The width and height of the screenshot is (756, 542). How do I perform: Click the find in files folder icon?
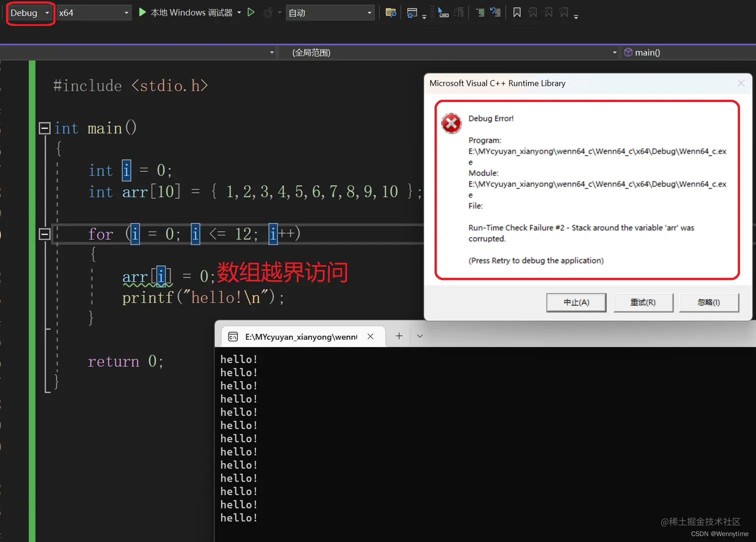pos(391,12)
